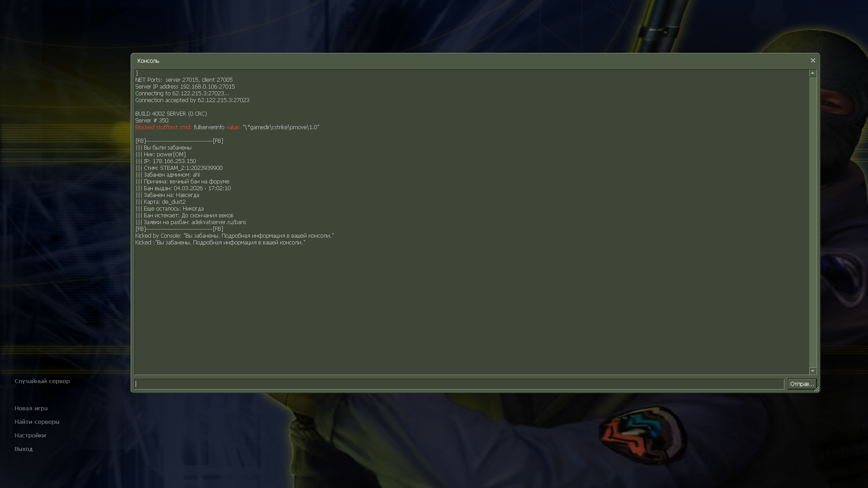The width and height of the screenshot is (868, 488).
Task: Click the resize grip at console corner
Action: pyautogui.click(x=816, y=389)
